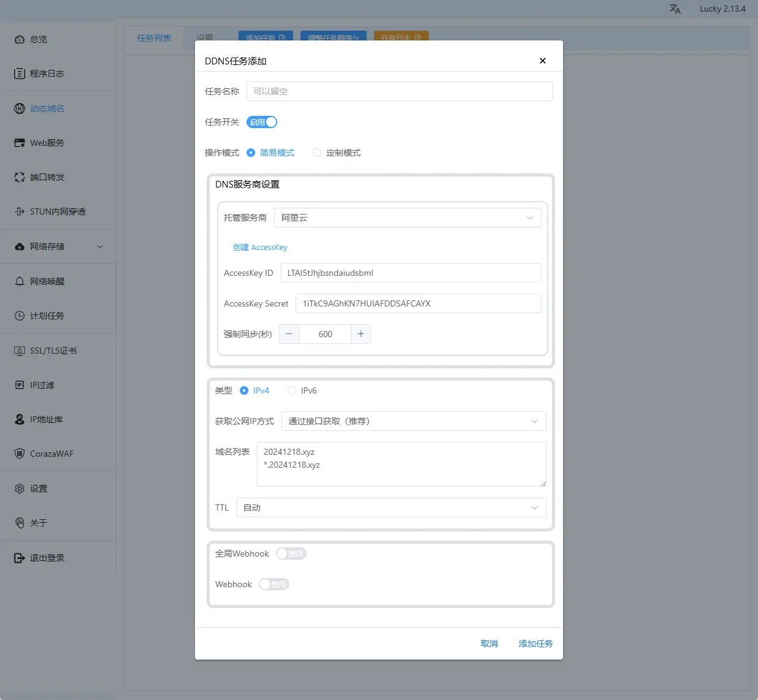Screen dimensions: 758x700
Task: Open 程序日志 log icon in sidebar
Action: point(20,74)
